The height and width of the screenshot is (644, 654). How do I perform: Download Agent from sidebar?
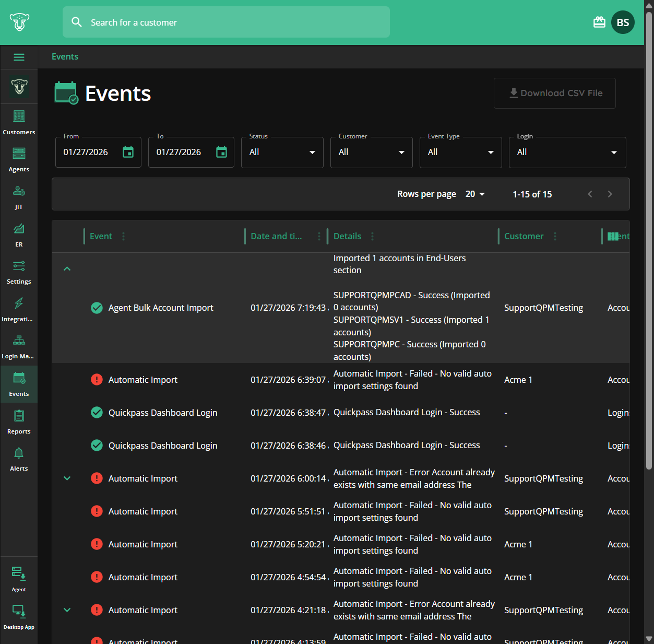click(19, 579)
